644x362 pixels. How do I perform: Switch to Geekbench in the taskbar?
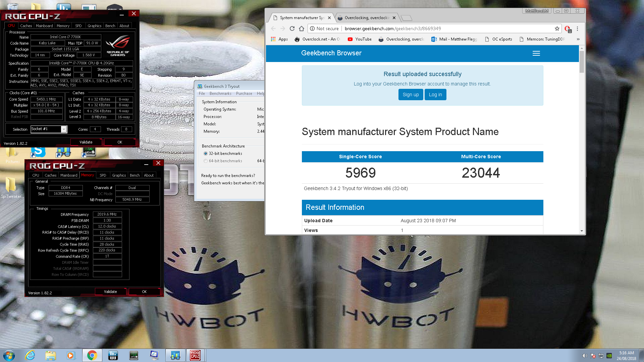point(175,355)
